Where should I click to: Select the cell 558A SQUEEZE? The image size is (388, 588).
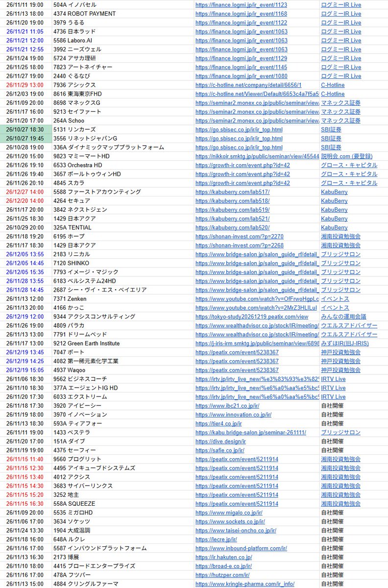[x=74, y=504]
